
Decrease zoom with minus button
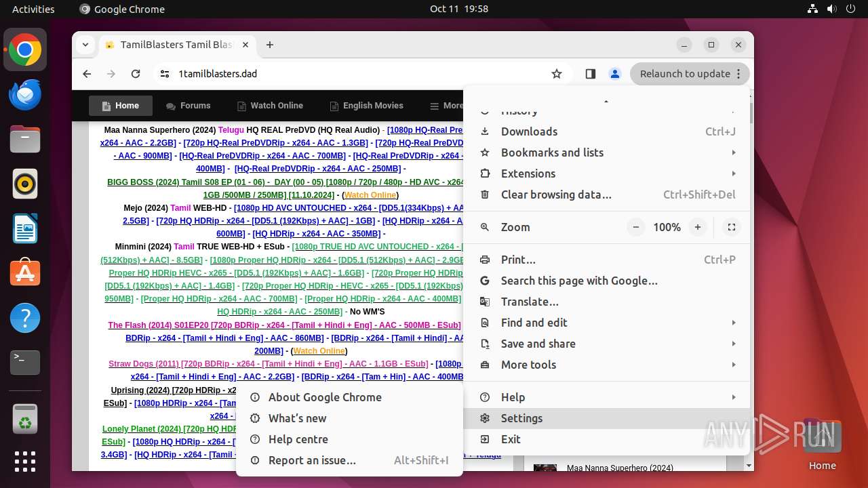click(635, 227)
